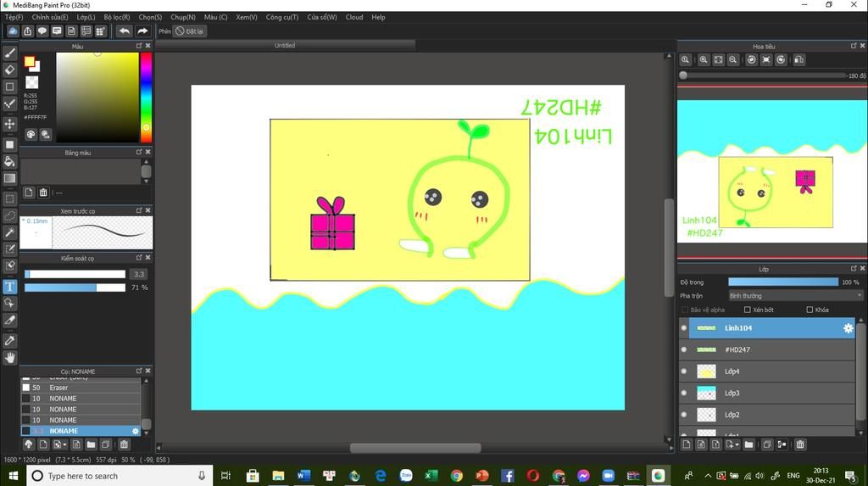Flip the navigator view horizontally
This screenshot has width=868, height=486.
[798, 60]
